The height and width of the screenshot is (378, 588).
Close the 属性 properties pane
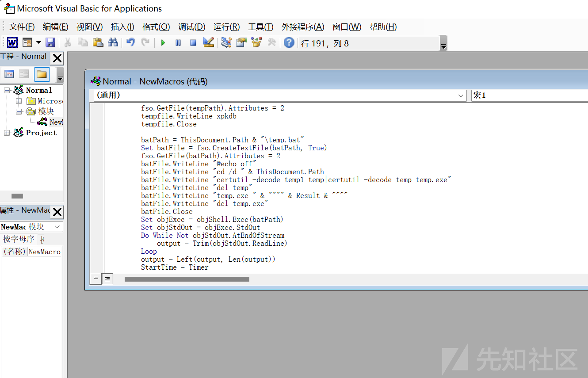click(x=57, y=212)
